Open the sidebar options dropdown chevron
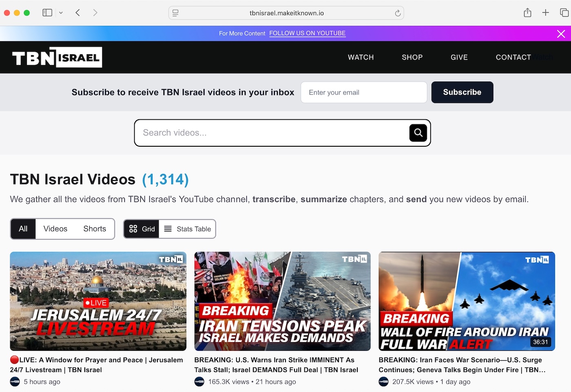Viewport: 571px width, 392px height. [61, 13]
